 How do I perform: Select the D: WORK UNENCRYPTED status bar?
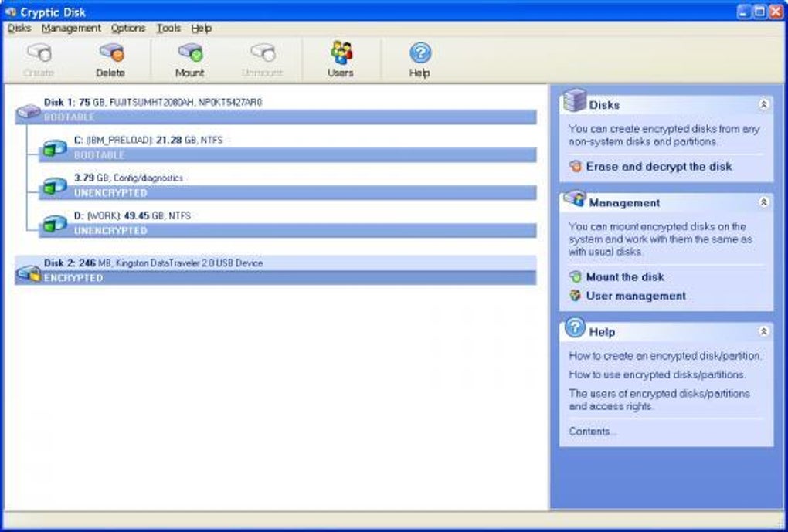[287, 231]
